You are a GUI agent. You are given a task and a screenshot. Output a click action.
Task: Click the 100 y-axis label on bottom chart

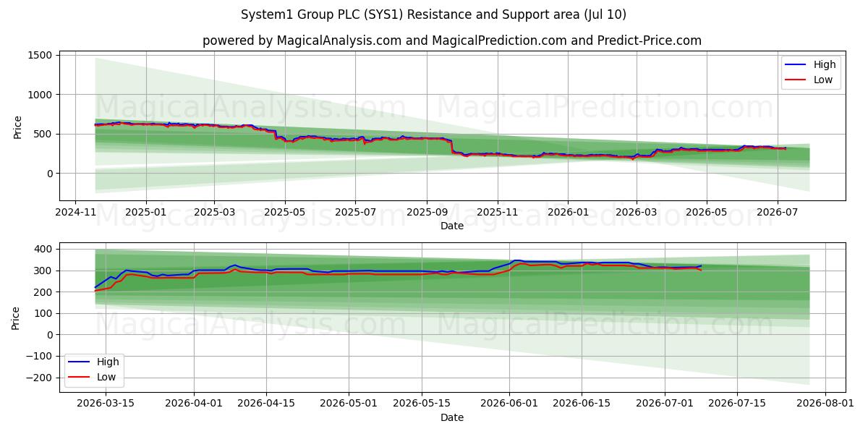pos(43,314)
